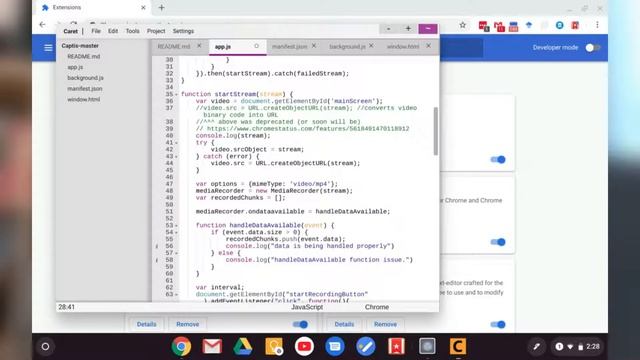Viewport: 640px width, 360px height.
Task: Switch to the manifest.json tab
Action: tap(289, 47)
